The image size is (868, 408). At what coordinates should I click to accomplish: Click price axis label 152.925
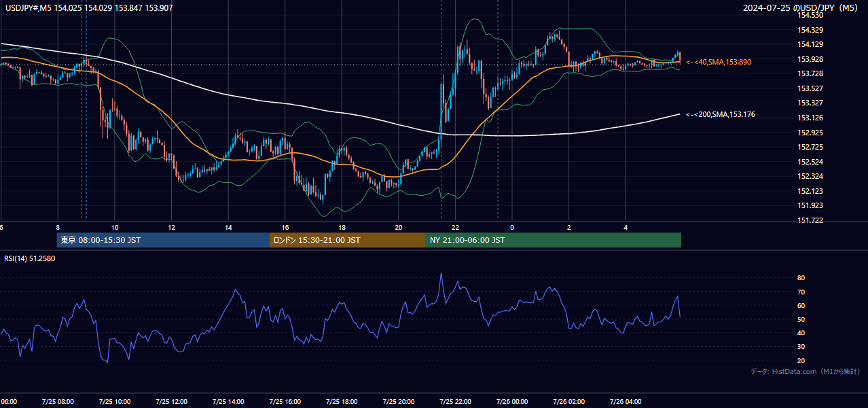pos(810,133)
